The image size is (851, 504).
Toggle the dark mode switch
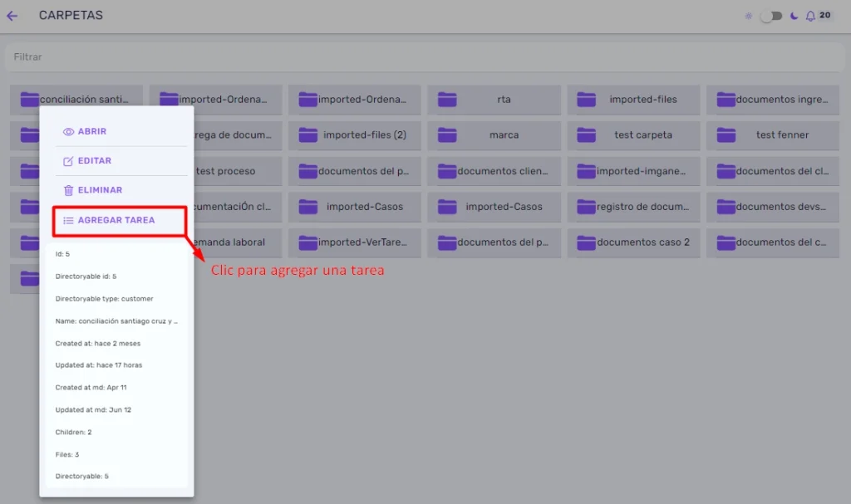(771, 17)
